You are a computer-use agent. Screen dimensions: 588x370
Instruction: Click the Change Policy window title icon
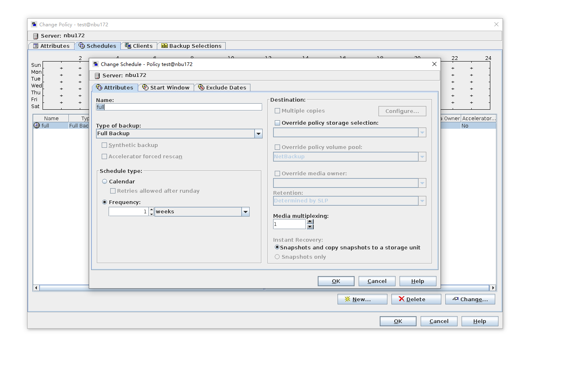(34, 24)
